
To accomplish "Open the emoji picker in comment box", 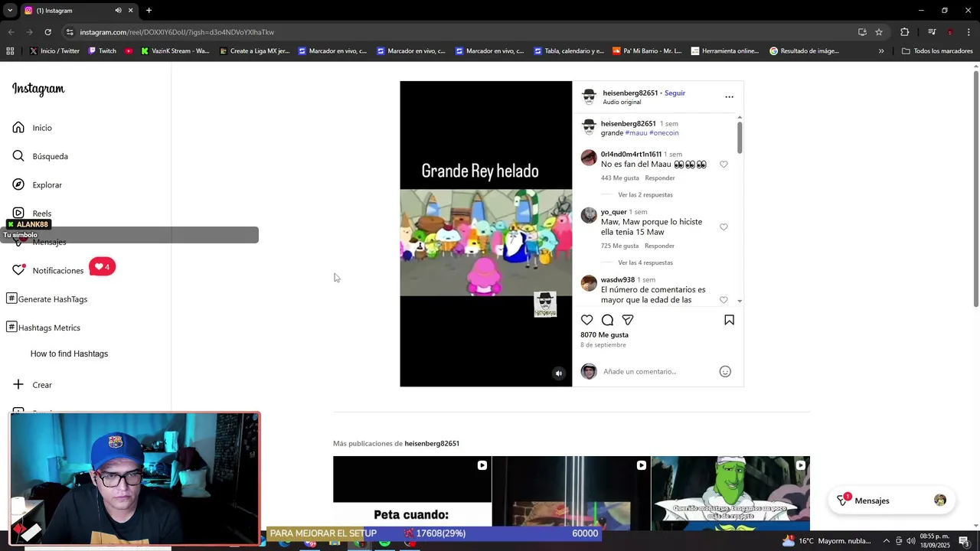I will [725, 371].
